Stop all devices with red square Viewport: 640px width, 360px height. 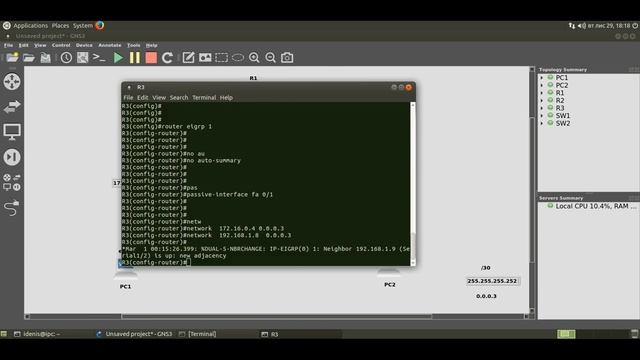(151, 58)
